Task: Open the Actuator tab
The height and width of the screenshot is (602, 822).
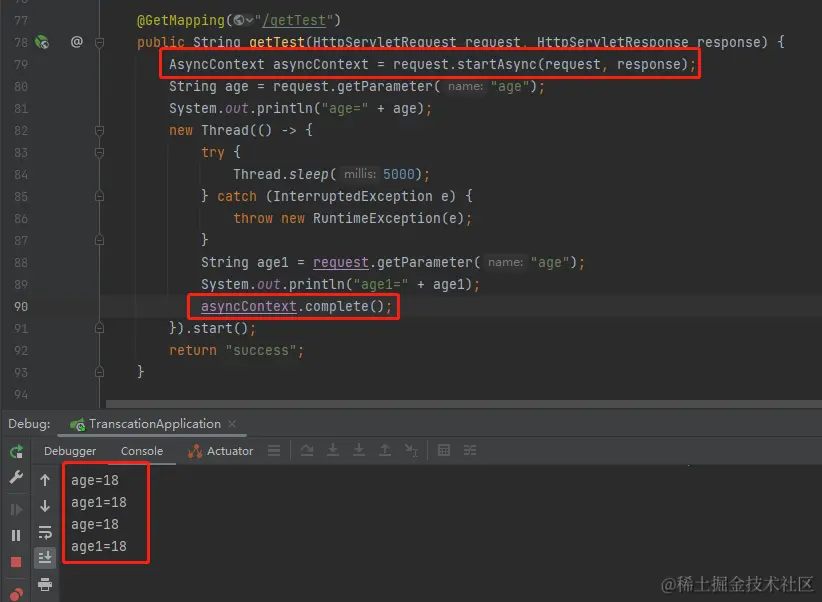Action: tap(220, 451)
